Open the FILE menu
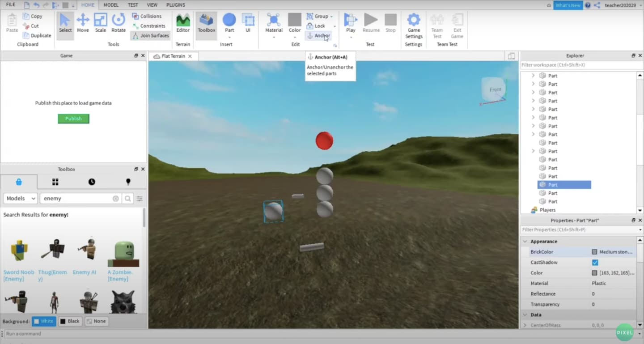This screenshot has height=344, width=644. (x=10, y=5)
